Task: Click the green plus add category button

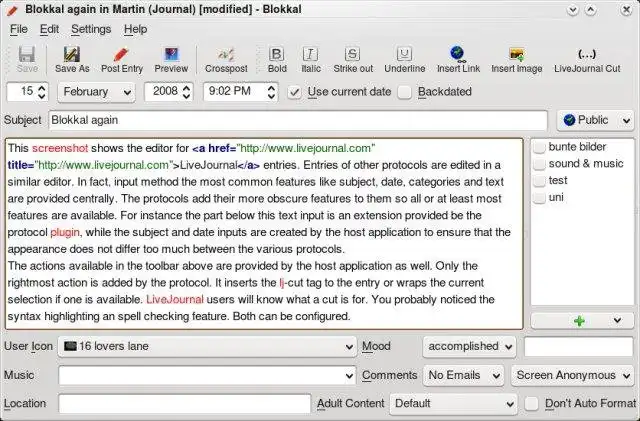Action: tap(579, 321)
